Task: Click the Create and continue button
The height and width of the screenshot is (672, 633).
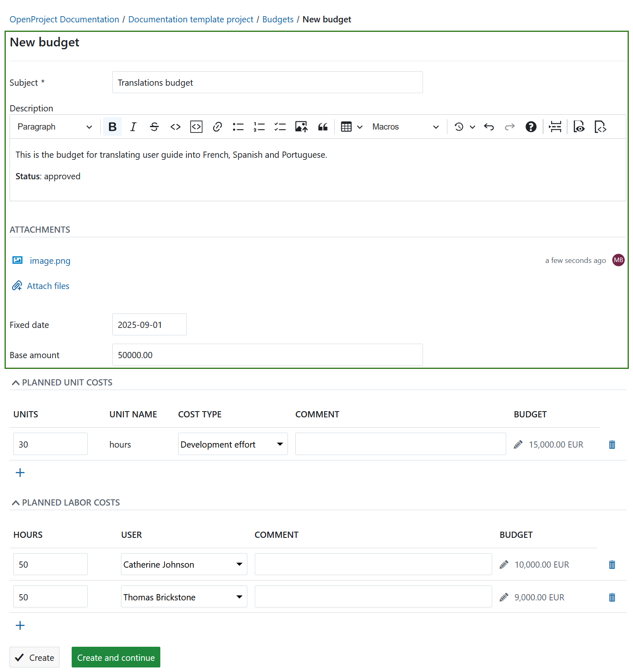Action: (x=116, y=658)
